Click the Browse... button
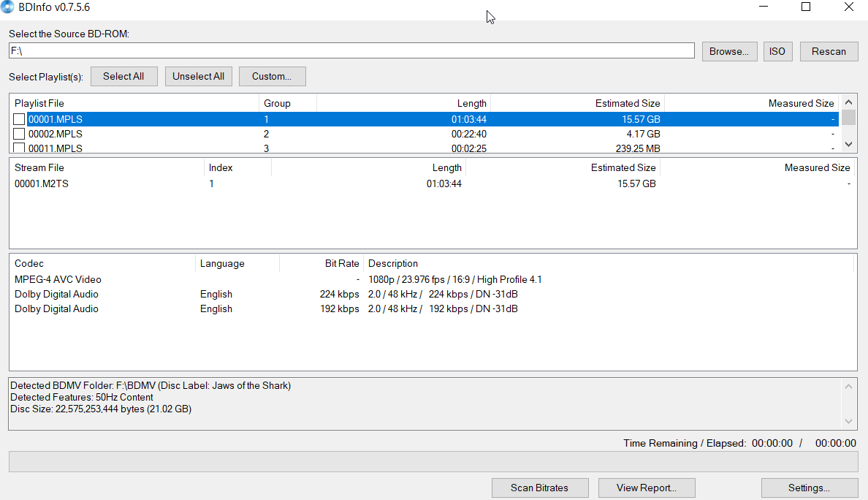 (x=729, y=51)
